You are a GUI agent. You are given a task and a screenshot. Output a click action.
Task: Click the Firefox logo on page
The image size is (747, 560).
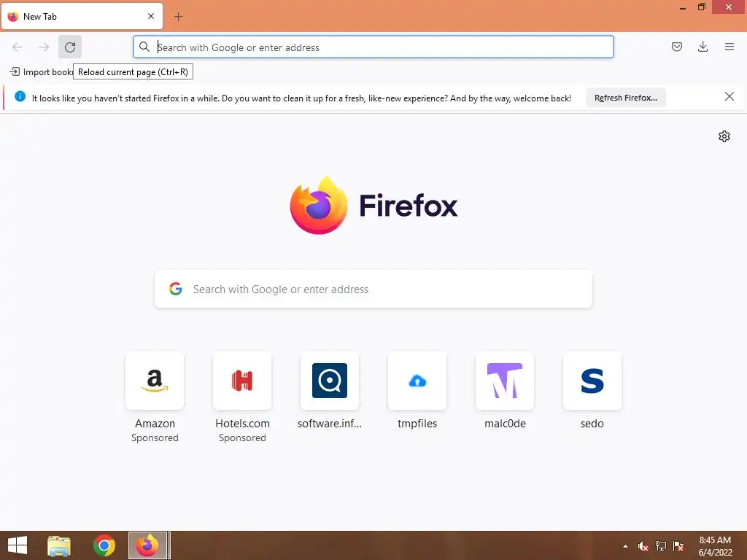(x=373, y=206)
